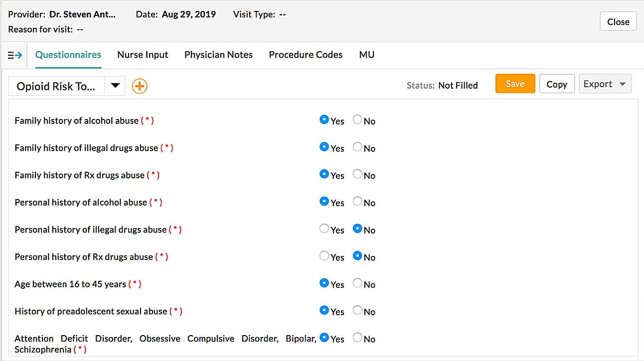
Task: Select the MU tab
Action: [x=366, y=55]
